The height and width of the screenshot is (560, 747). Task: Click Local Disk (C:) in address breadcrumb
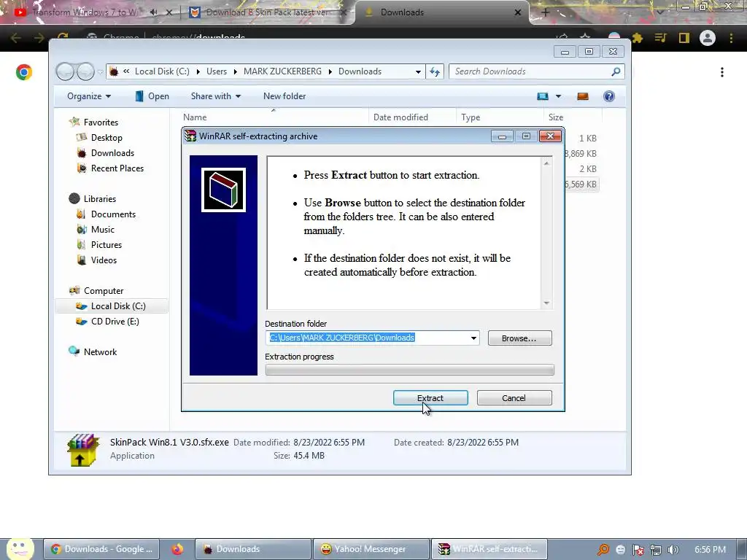pyautogui.click(x=162, y=71)
